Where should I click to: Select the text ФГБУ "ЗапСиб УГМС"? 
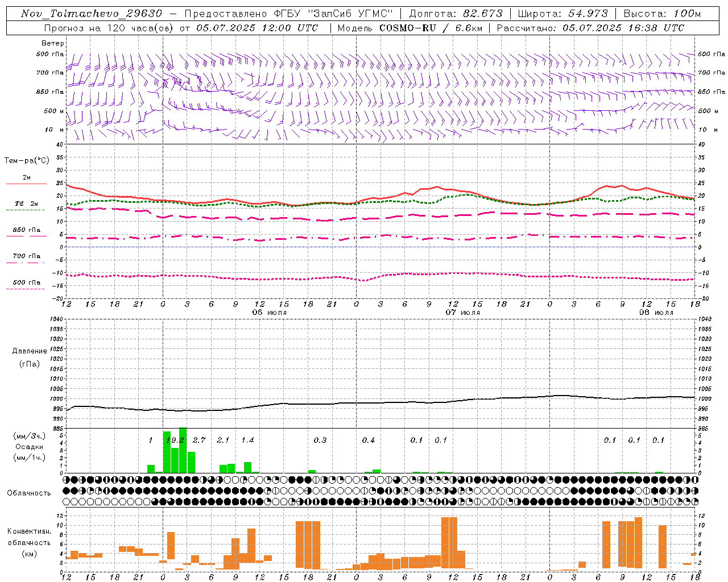point(334,14)
